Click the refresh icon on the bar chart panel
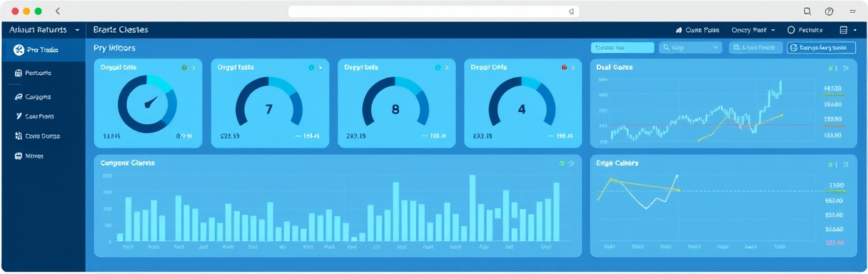Image resolution: width=868 pixels, height=274 pixels. click(571, 163)
